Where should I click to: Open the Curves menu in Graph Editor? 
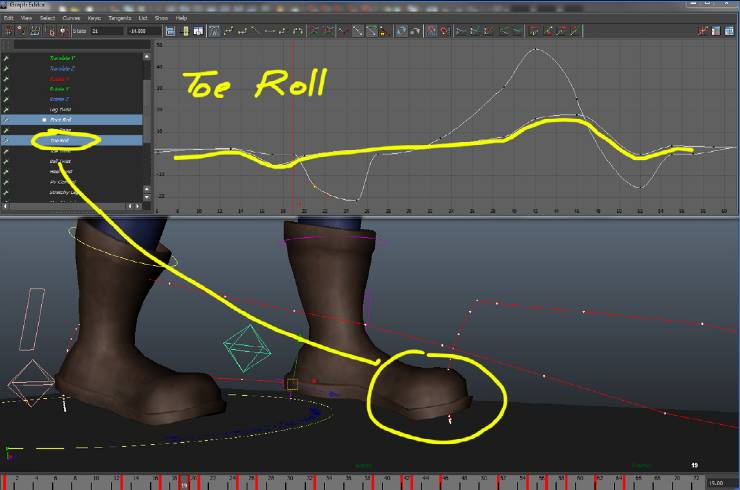[x=72, y=18]
